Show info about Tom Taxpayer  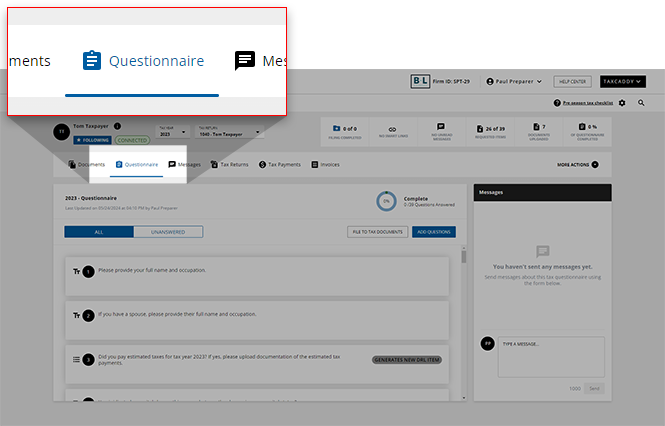coord(117,126)
